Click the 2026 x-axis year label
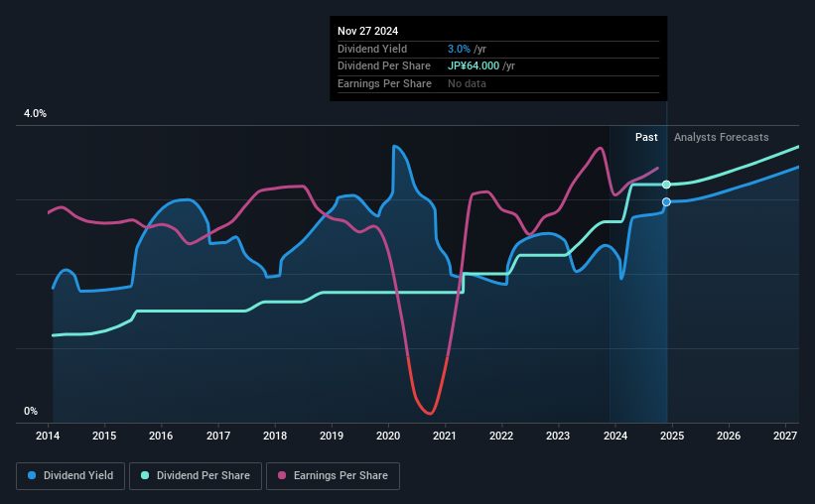The image size is (815, 504). pos(729,436)
